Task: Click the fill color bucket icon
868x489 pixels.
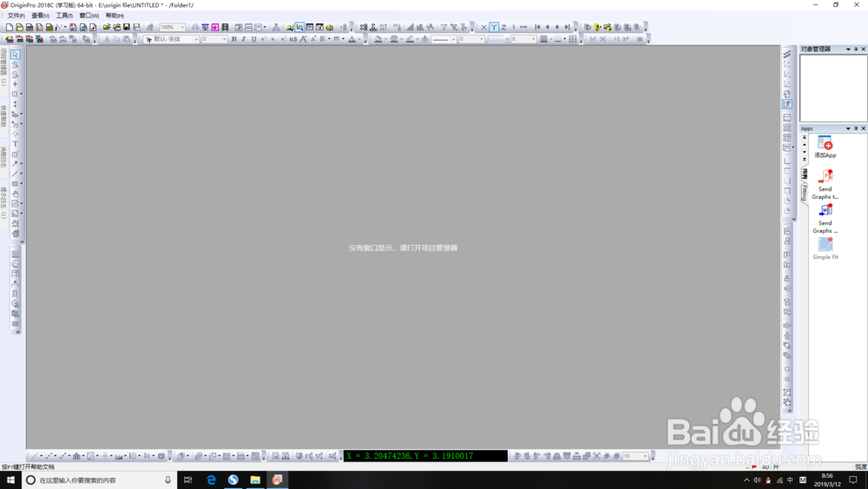Action: pyautogui.click(x=378, y=39)
